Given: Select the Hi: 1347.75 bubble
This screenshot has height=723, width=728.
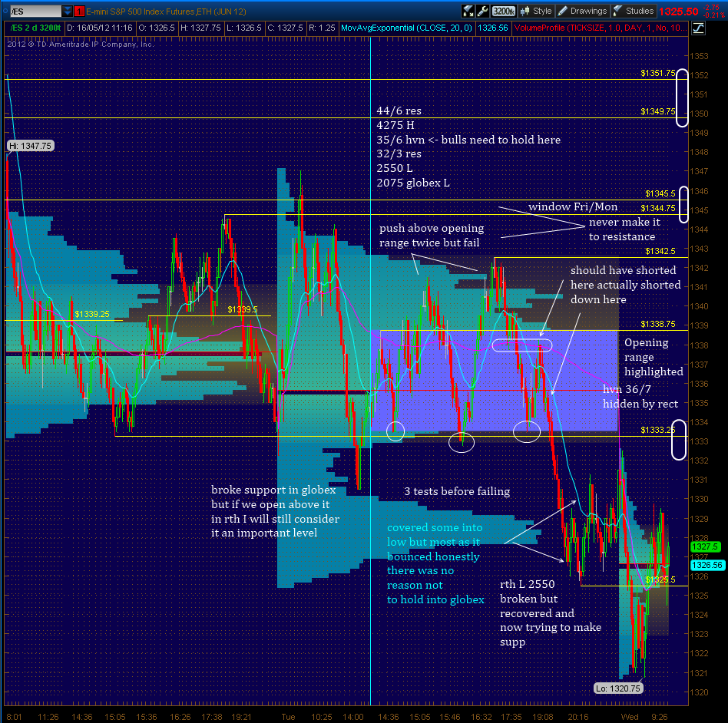Looking at the screenshot, I should click(31, 146).
